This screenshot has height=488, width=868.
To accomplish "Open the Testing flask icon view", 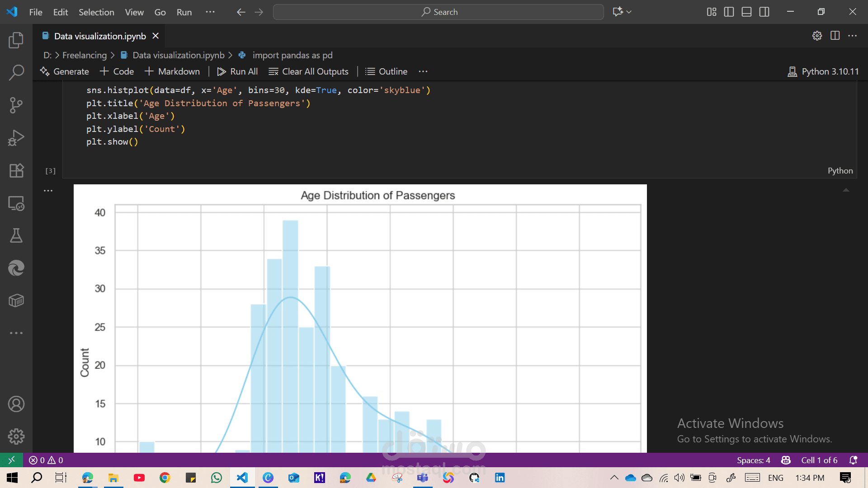I will click(16, 235).
